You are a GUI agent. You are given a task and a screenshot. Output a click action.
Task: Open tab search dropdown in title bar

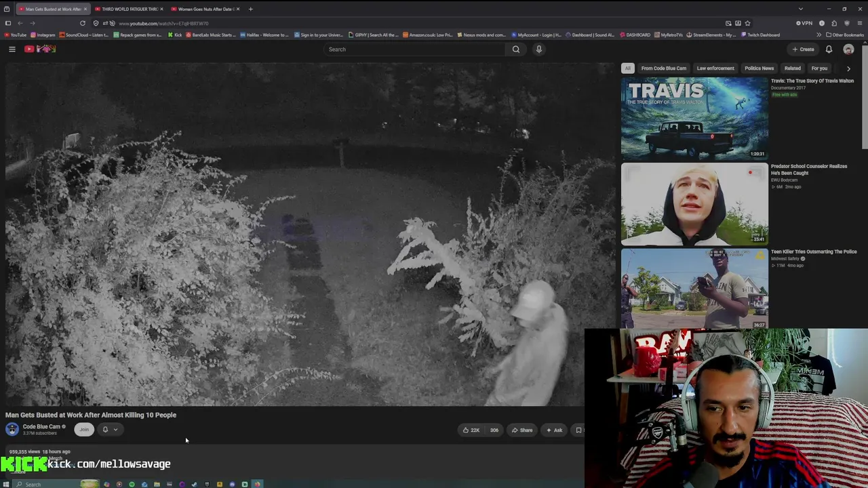point(800,9)
